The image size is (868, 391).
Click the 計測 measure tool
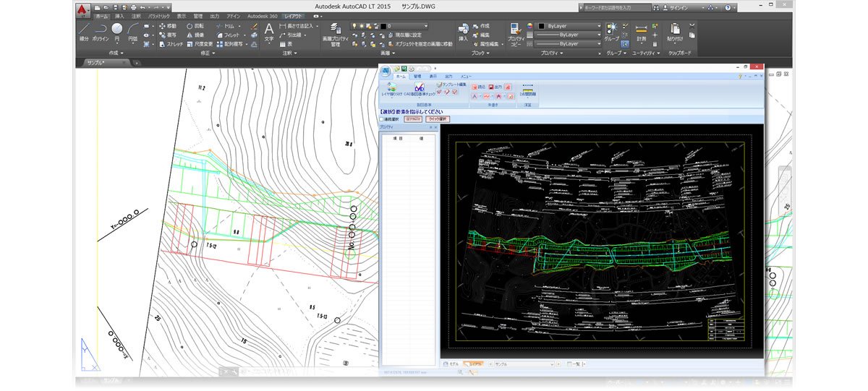click(641, 33)
